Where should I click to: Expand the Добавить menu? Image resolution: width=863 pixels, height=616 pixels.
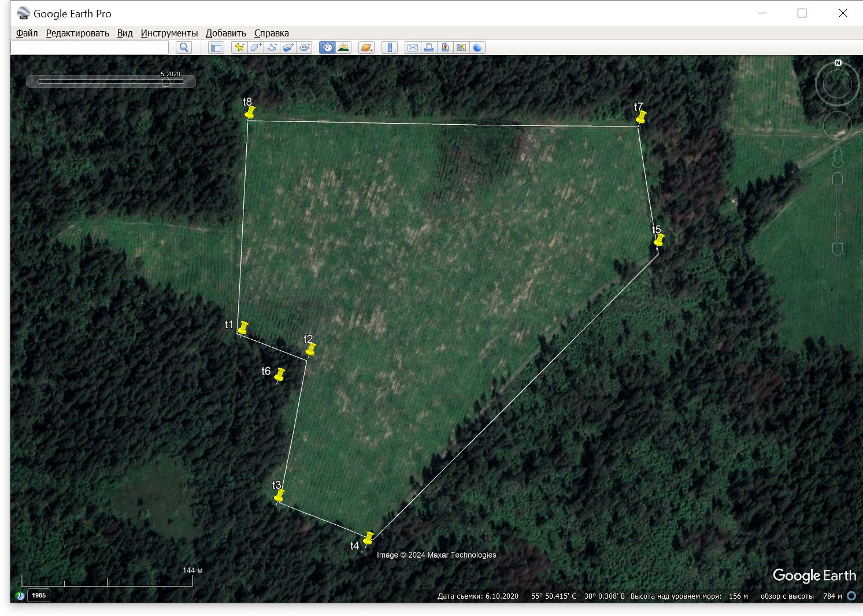tap(225, 33)
